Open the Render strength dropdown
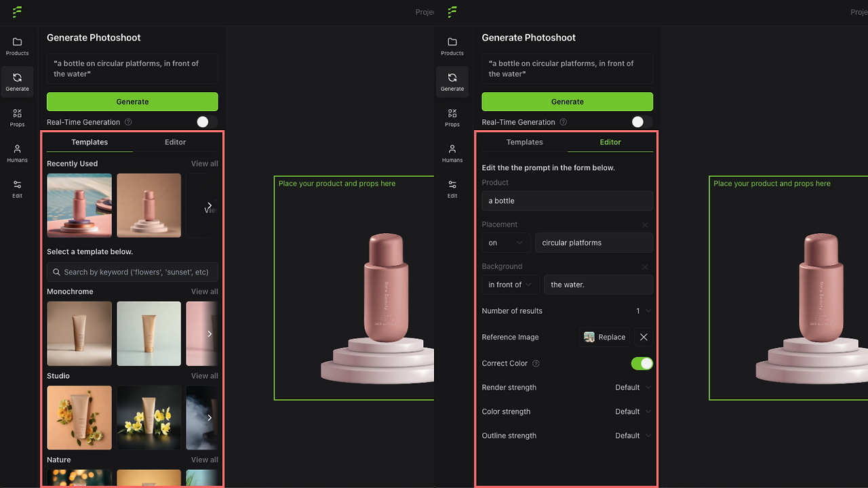Screen dimensions: 868x488 (633, 388)
